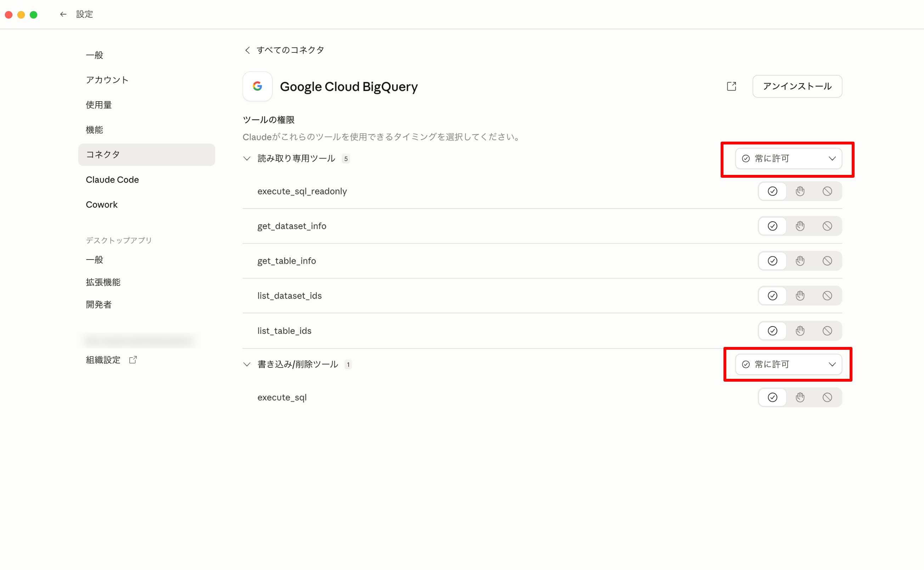Open 常に許可 dropdown for 読み取り専用ツール
The width and height of the screenshot is (924, 570).
(x=788, y=158)
